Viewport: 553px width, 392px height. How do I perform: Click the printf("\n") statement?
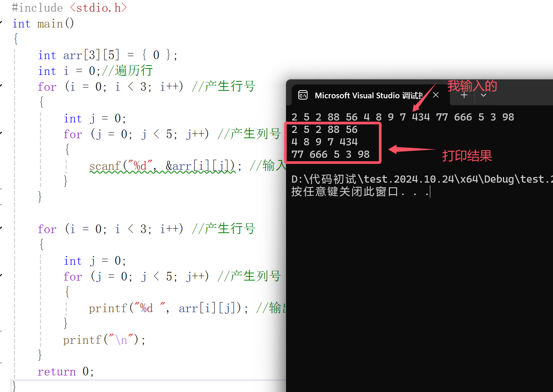coord(104,340)
